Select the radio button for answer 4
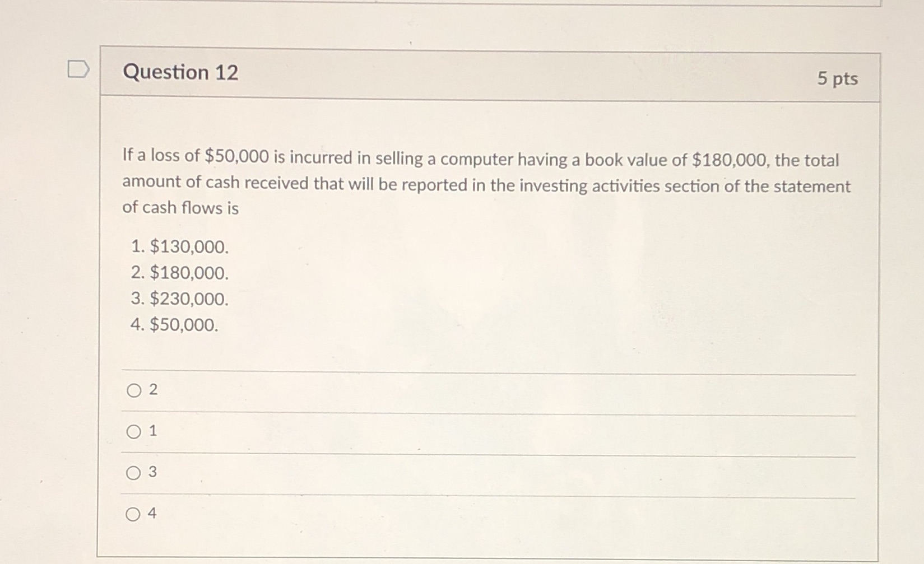The height and width of the screenshot is (564, 924). click(x=133, y=513)
